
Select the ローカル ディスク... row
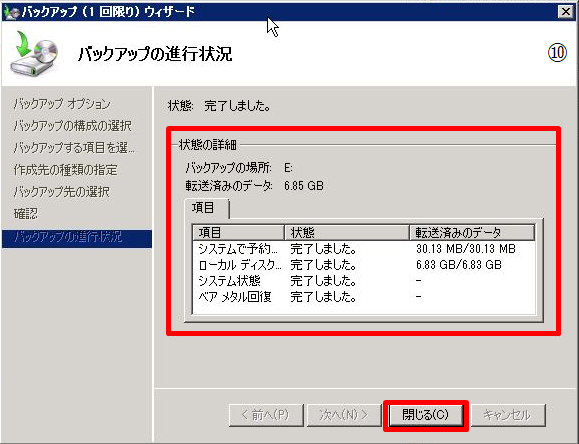click(x=364, y=265)
